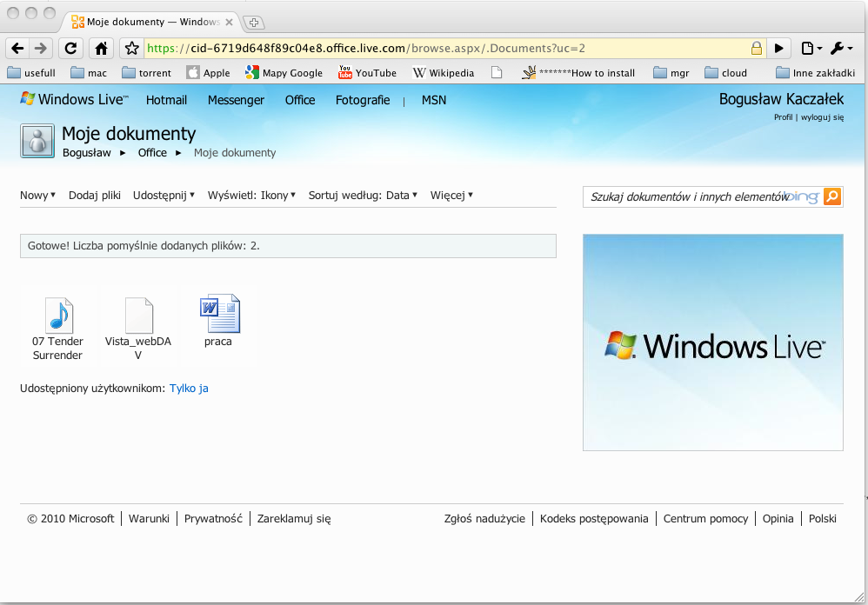Open the usefull bookmarks folder
This screenshot has height=605, width=868.
click(31, 72)
